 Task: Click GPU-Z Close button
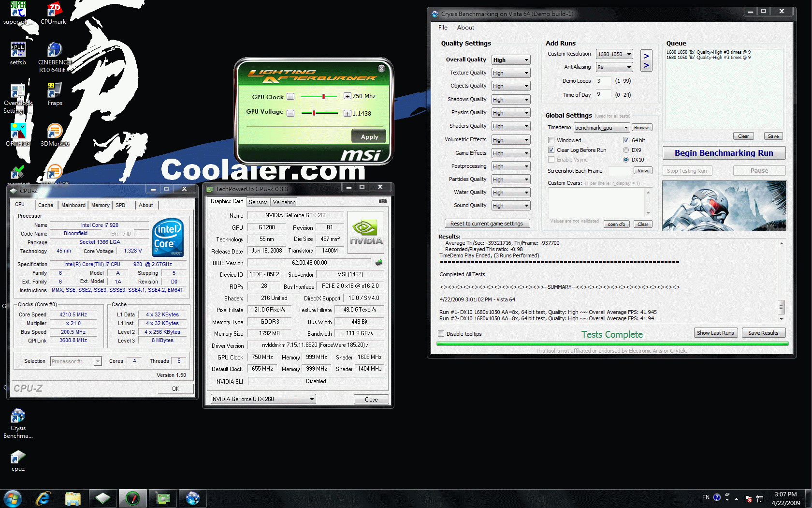pyautogui.click(x=371, y=400)
